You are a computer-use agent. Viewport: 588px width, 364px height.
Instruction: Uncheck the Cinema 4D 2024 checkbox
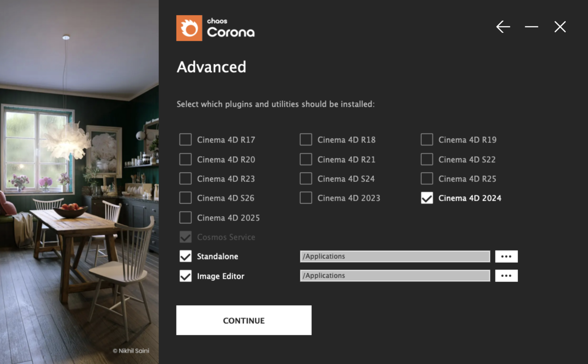[x=427, y=198]
